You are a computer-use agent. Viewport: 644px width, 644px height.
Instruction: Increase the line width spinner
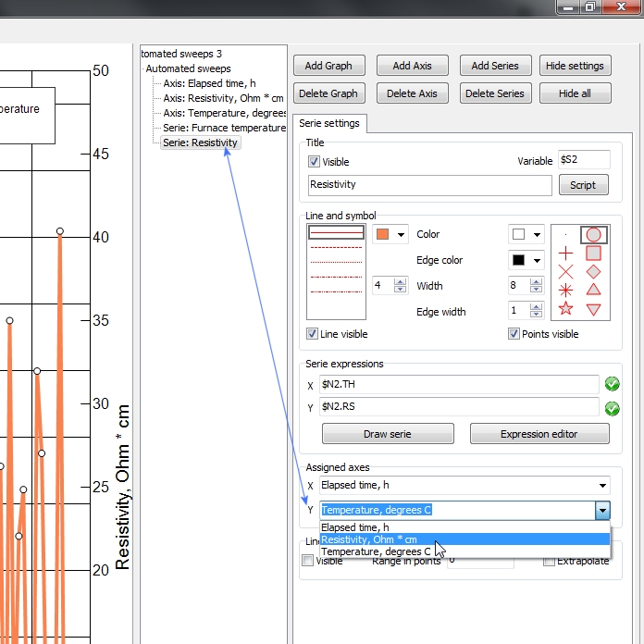(x=400, y=281)
